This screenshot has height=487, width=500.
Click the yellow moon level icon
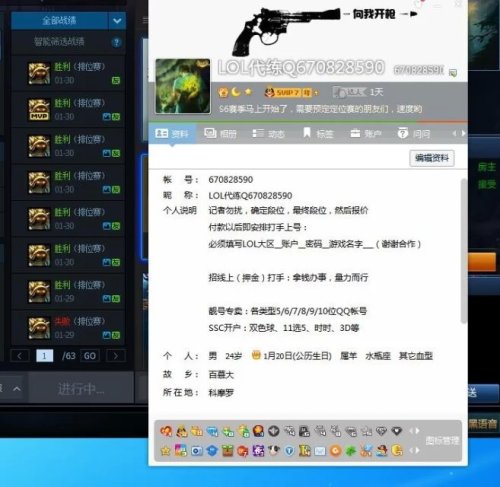point(236,92)
